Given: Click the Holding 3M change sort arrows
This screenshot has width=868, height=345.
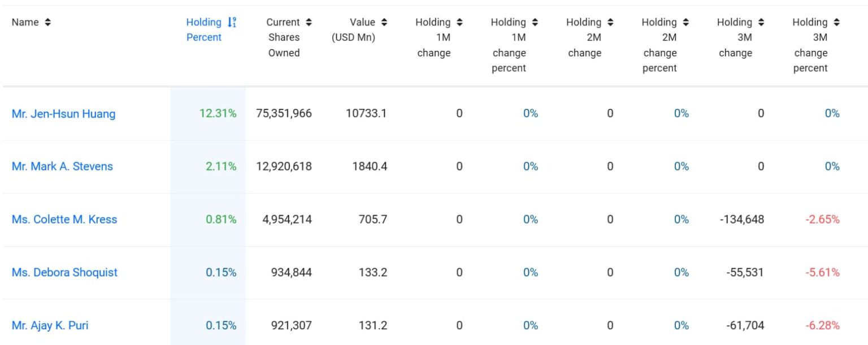Looking at the screenshot, I should (x=761, y=22).
